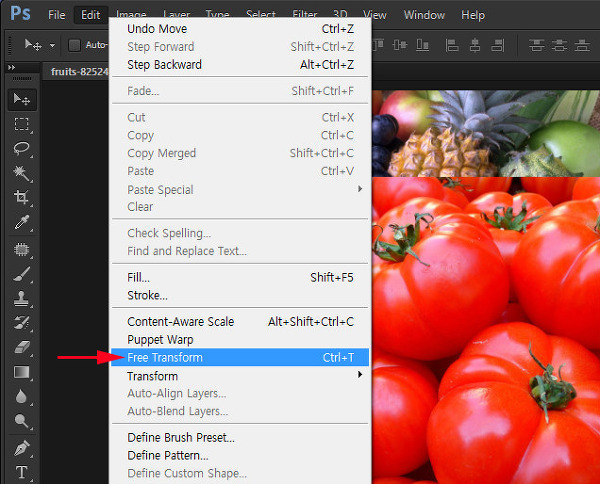600x484 pixels.
Task: Choose Undo Move
Action: click(240, 29)
